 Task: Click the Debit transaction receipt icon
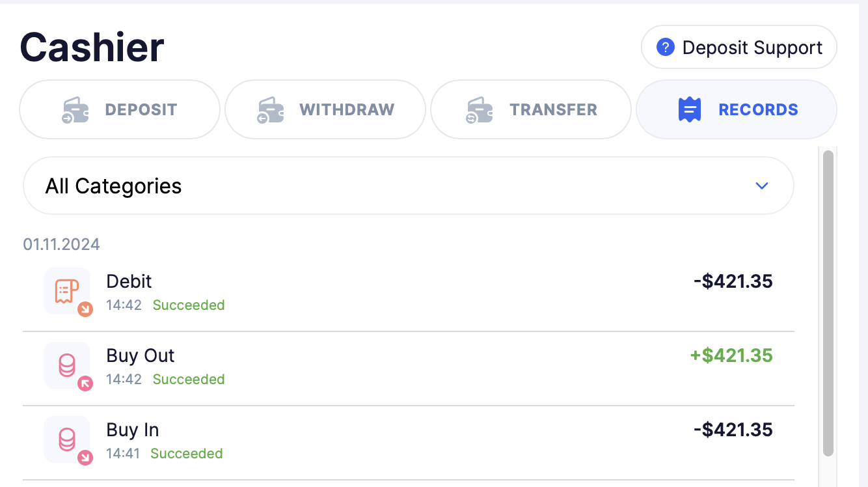click(67, 291)
